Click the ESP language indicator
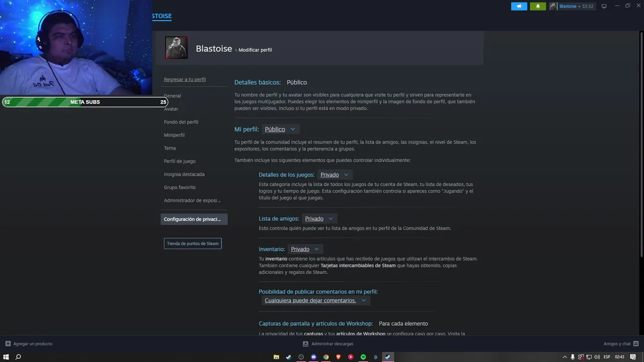The height and width of the screenshot is (362, 644). pyautogui.click(x=607, y=357)
